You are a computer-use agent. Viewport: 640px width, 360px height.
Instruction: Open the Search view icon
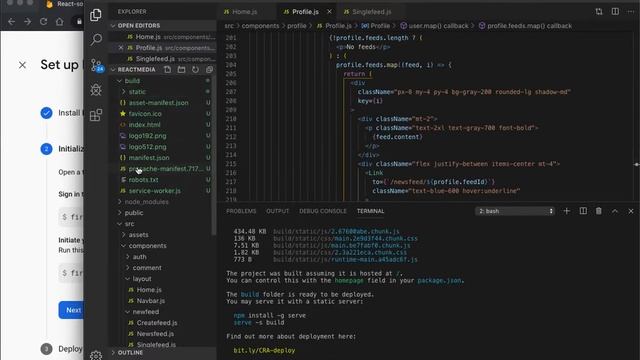click(96, 40)
